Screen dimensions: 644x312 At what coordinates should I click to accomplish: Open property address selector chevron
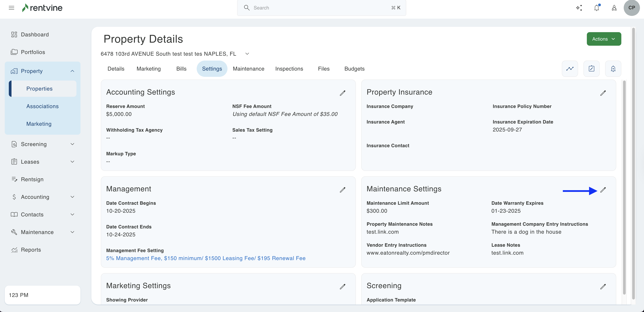tap(247, 54)
